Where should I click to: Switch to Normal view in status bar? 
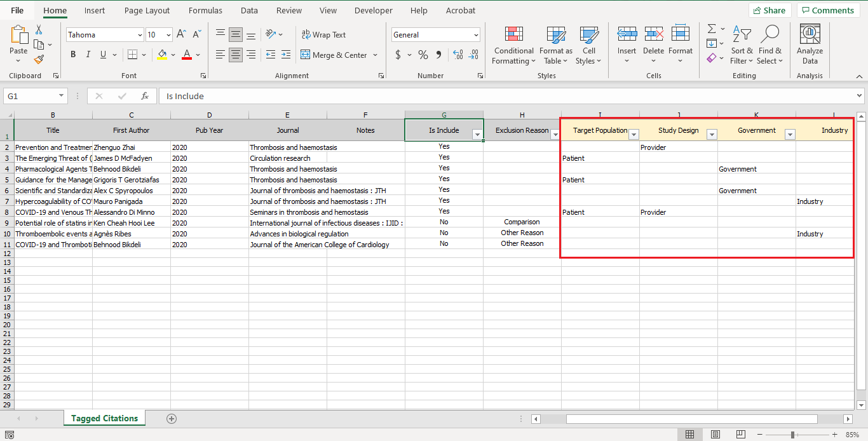(689, 435)
